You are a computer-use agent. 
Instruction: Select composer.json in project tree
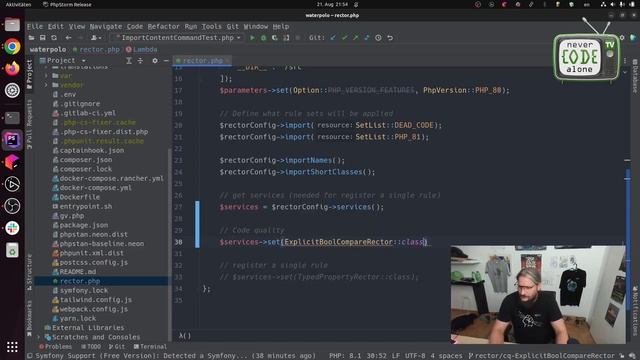[86, 160]
